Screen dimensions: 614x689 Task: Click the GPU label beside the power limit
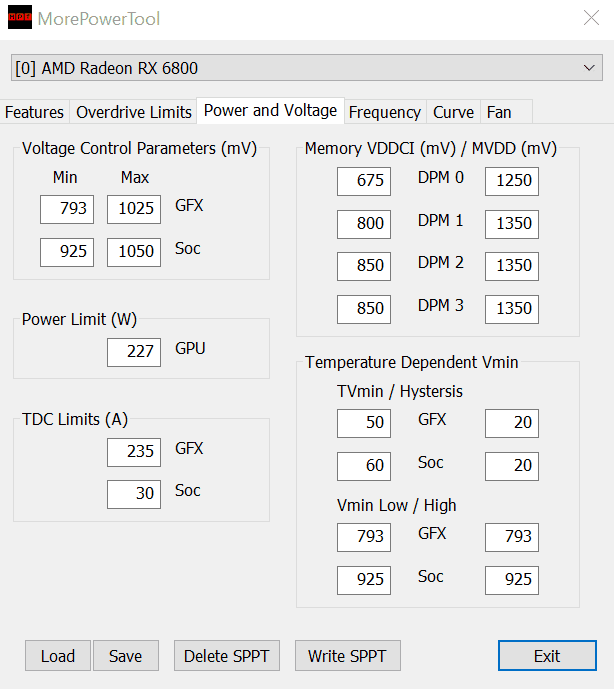190,348
